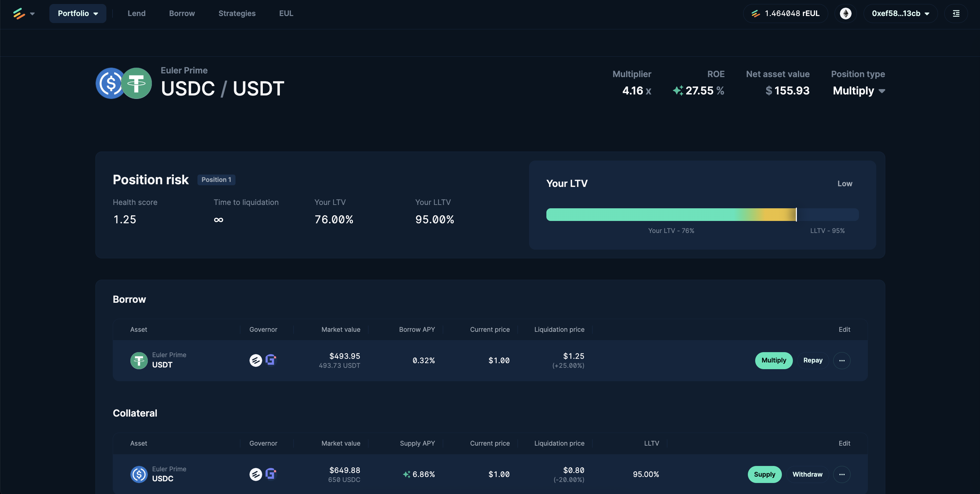
Task: Click the Gauntlet governor icon in USDT row
Action: coord(271,360)
